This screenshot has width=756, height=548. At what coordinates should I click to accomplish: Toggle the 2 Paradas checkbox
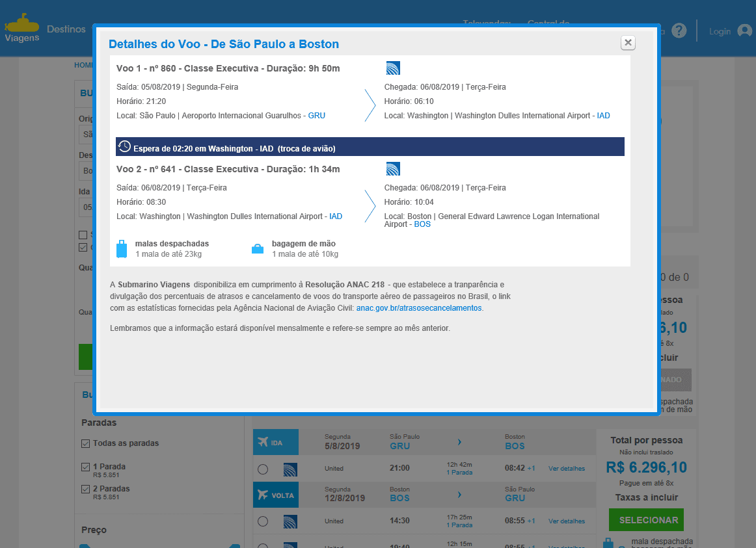[85, 489]
